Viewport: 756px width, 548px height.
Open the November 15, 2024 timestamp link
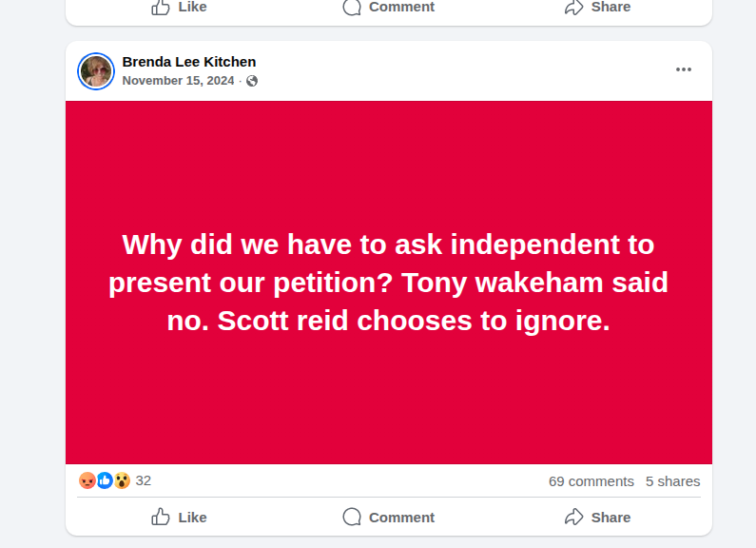click(x=178, y=81)
